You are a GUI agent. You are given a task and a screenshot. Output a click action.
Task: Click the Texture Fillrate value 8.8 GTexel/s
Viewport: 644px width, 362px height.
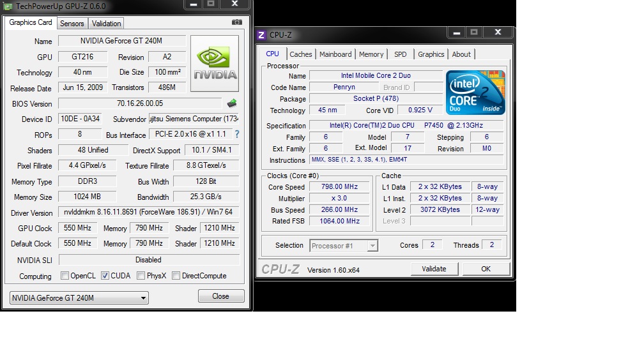click(206, 165)
